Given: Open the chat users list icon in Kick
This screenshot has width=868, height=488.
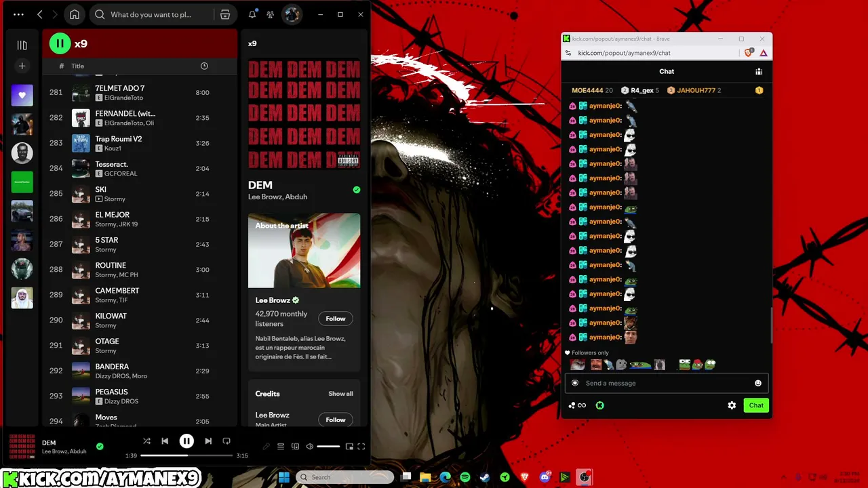Looking at the screenshot, I should click(759, 71).
